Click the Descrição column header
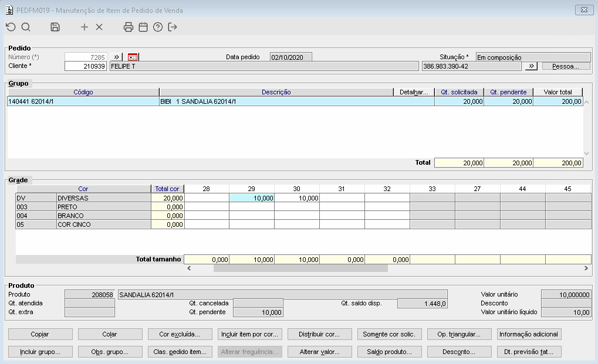 coord(276,92)
